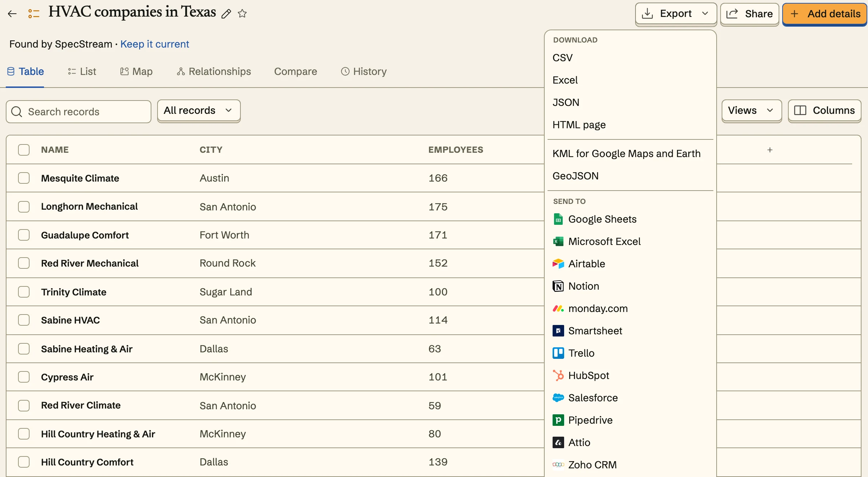Choose Zoho CRM destination
The height and width of the screenshot is (477, 868).
pyautogui.click(x=630, y=465)
